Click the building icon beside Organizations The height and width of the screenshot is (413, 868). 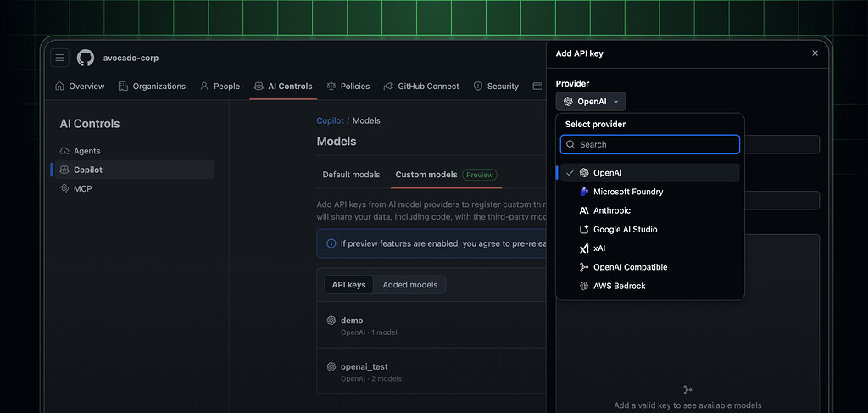coord(124,87)
